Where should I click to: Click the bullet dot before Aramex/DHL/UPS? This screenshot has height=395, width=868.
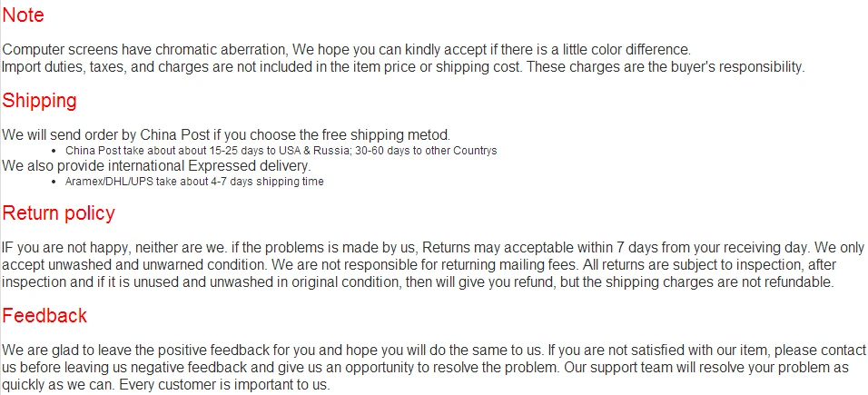tap(56, 182)
